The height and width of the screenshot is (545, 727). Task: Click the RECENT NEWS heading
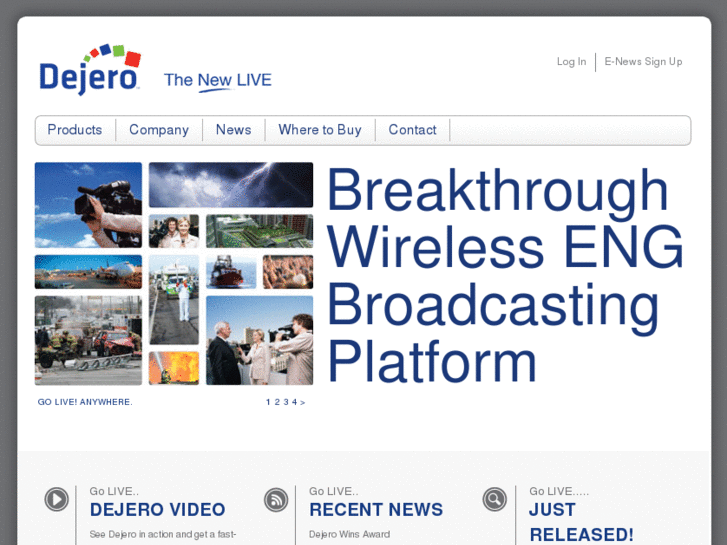click(376, 510)
